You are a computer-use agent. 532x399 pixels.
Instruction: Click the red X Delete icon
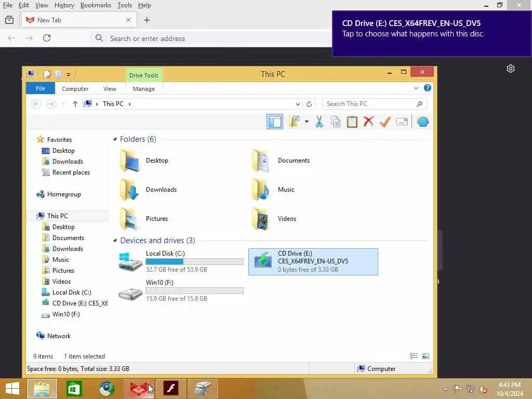[368, 122]
